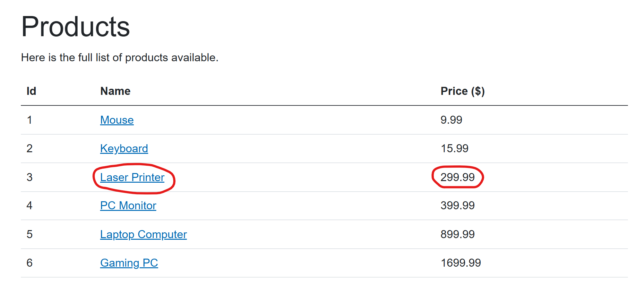Click the Products page heading
644x291 pixels.
(75, 27)
